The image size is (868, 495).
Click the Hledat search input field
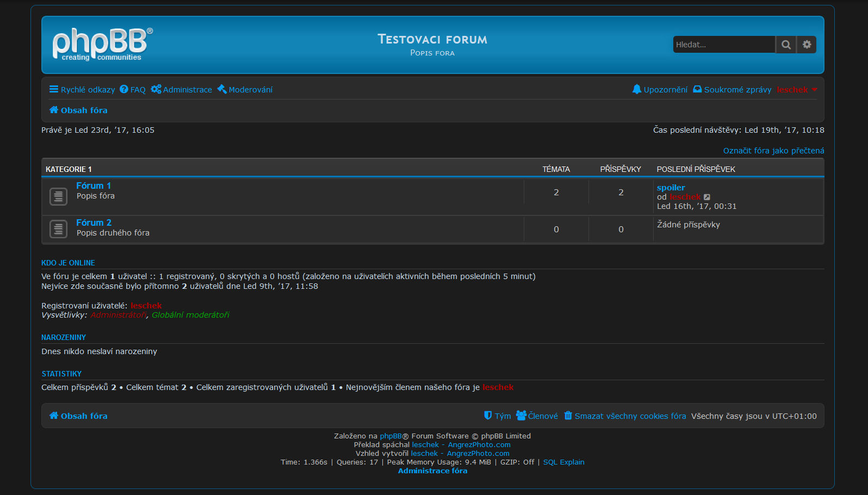pos(724,45)
